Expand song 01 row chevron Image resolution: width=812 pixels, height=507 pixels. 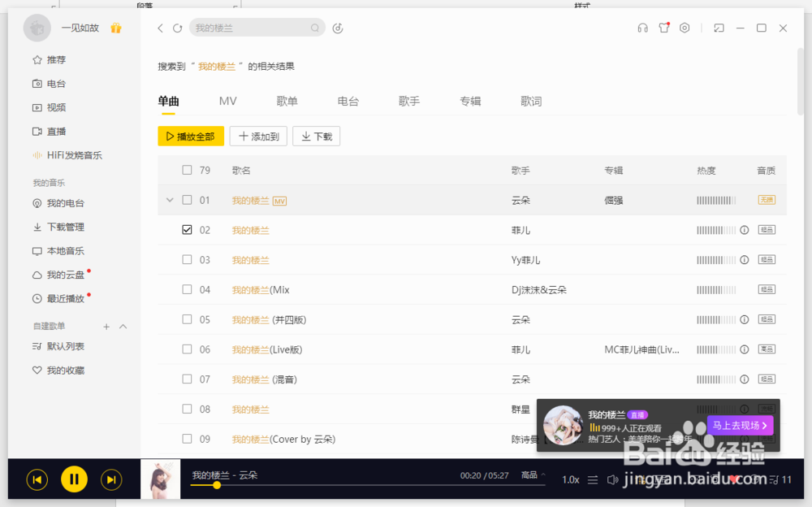[170, 200]
